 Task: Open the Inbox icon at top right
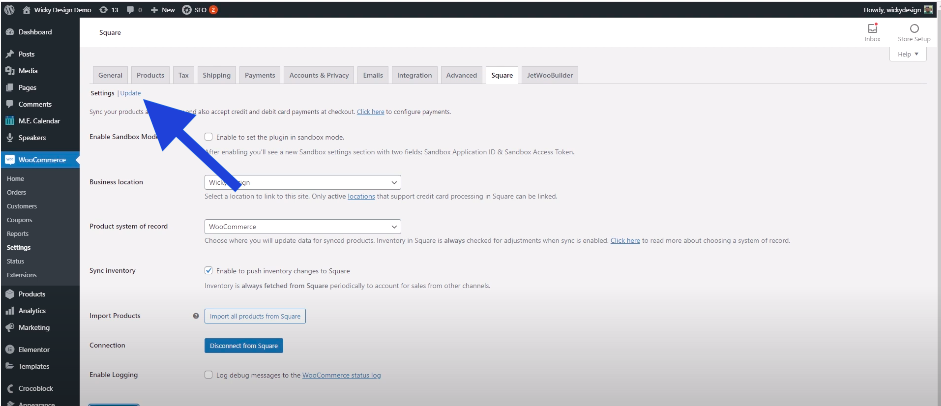click(872, 29)
